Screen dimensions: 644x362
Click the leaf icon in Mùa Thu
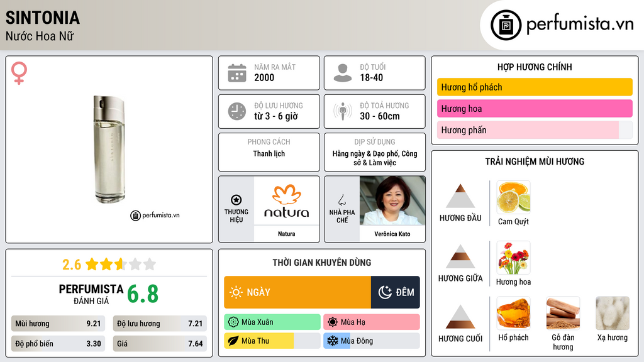click(x=233, y=341)
